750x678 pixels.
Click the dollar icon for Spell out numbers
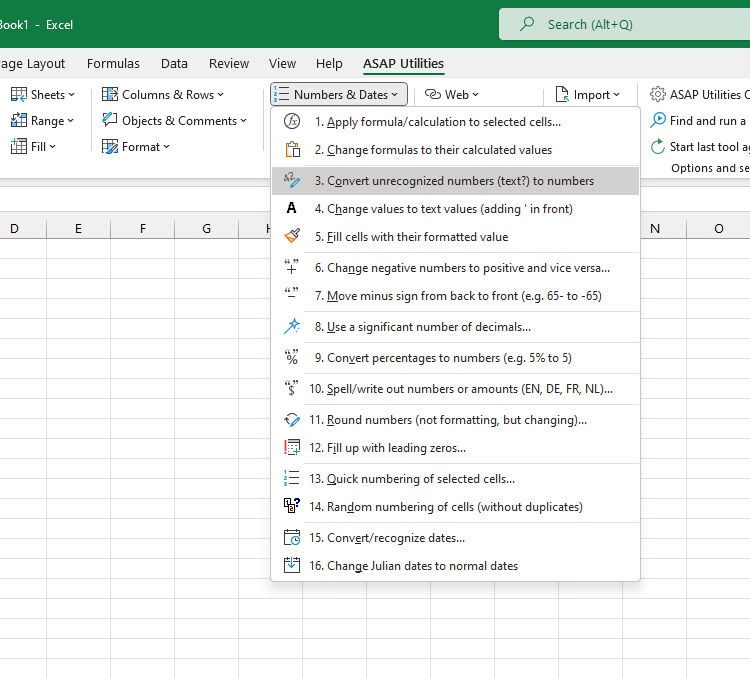291,388
